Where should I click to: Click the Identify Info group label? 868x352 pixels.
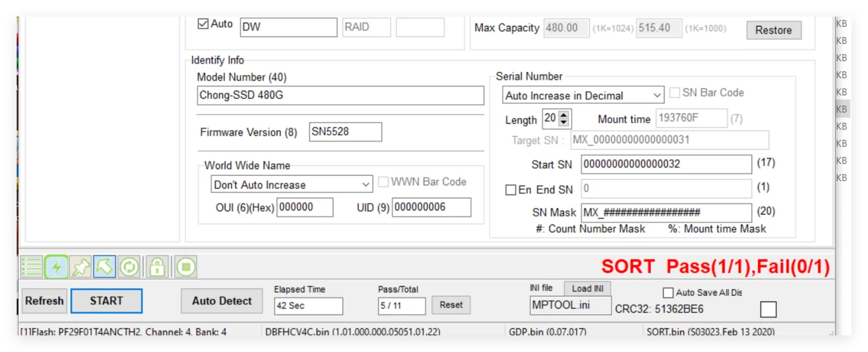pyautogui.click(x=218, y=60)
